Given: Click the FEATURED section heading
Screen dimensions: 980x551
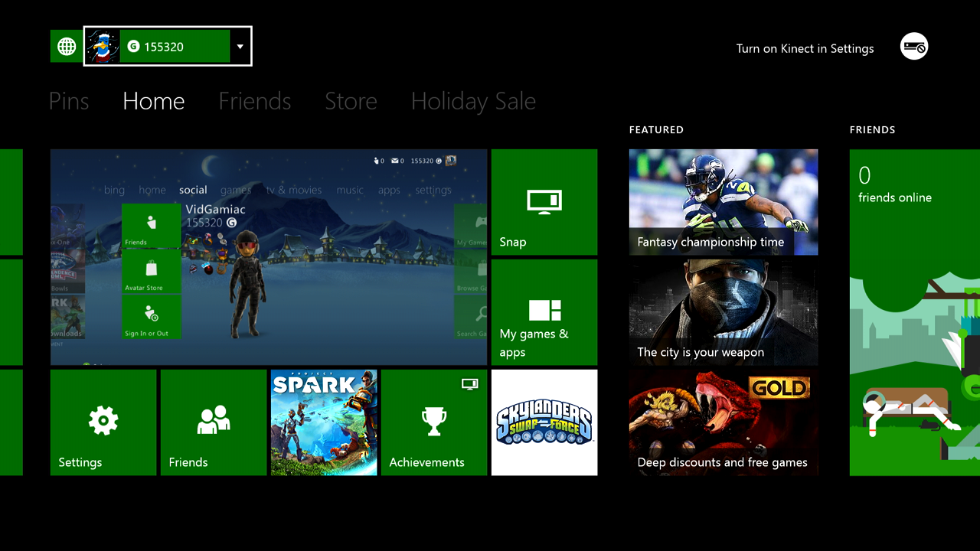Looking at the screenshot, I should [656, 130].
